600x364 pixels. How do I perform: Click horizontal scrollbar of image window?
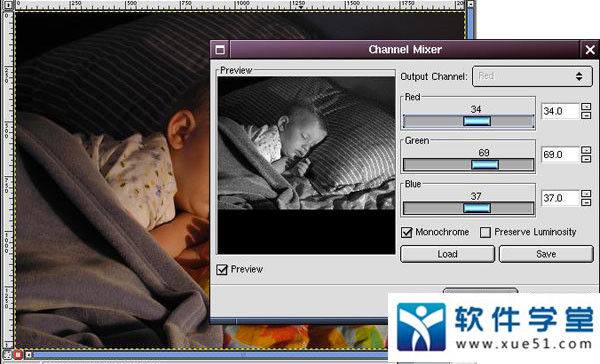point(210,355)
